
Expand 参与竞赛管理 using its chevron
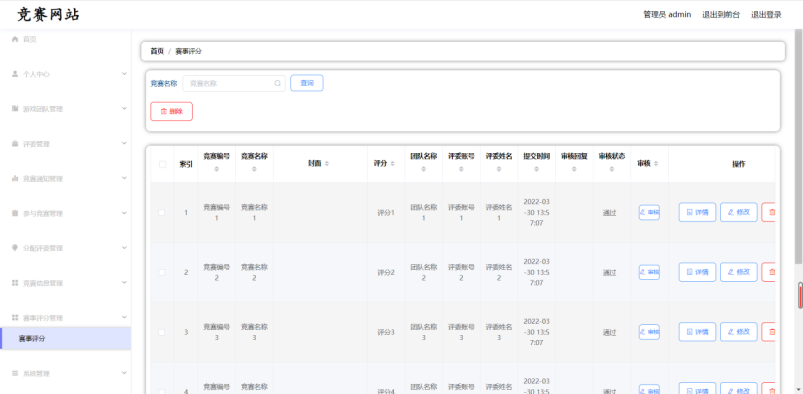[x=124, y=213]
